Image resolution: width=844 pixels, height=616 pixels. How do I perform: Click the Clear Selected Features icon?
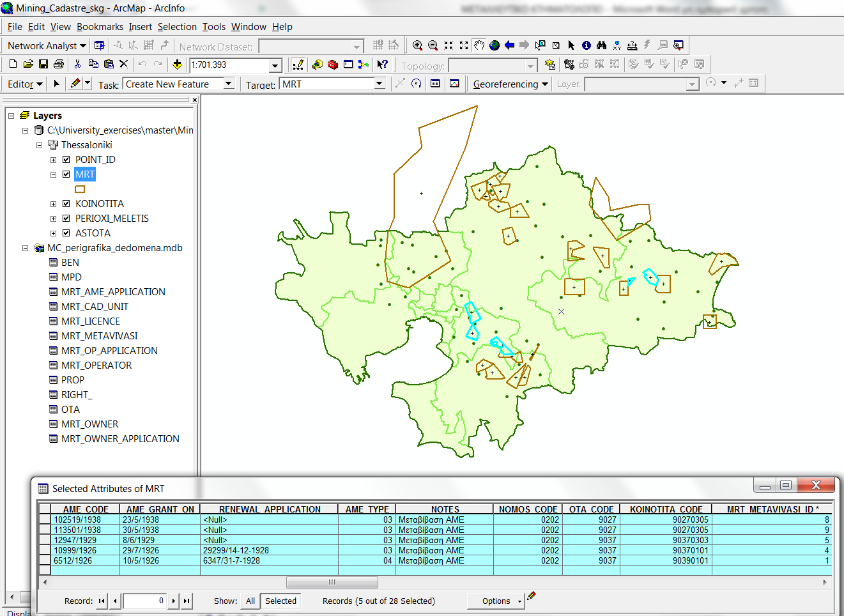(556, 45)
